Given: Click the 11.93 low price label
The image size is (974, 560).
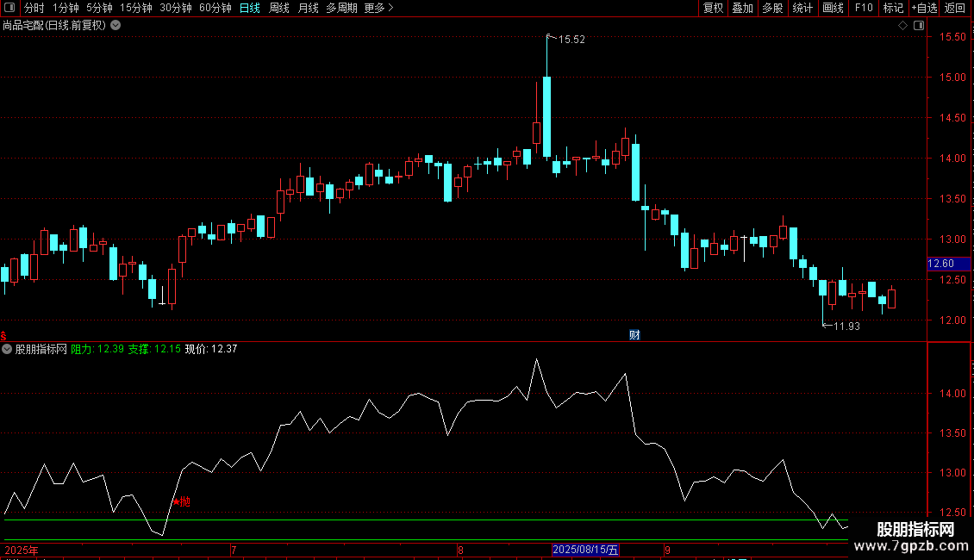Looking at the screenshot, I should (846, 327).
